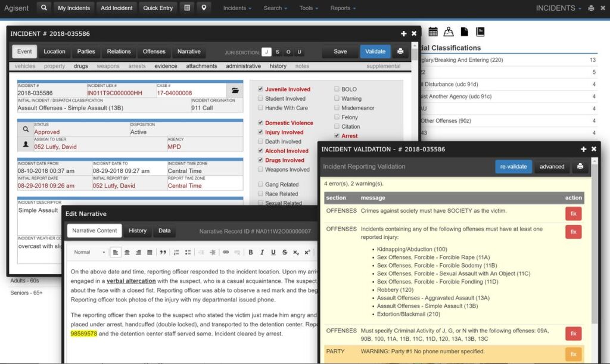Screen dimensions: 610x364
Task: Click the calendar icon above classifications
Action: [x=433, y=32]
